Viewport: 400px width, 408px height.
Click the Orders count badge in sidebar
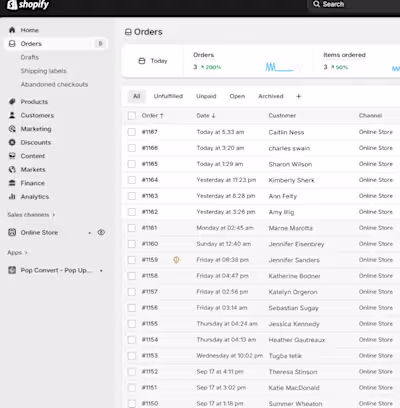pyautogui.click(x=100, y=44)
